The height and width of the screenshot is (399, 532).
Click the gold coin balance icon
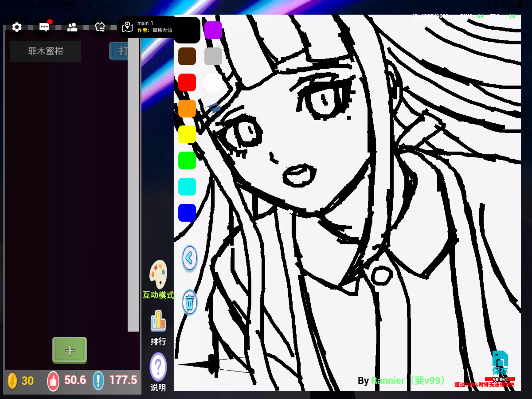click(12, 381)
